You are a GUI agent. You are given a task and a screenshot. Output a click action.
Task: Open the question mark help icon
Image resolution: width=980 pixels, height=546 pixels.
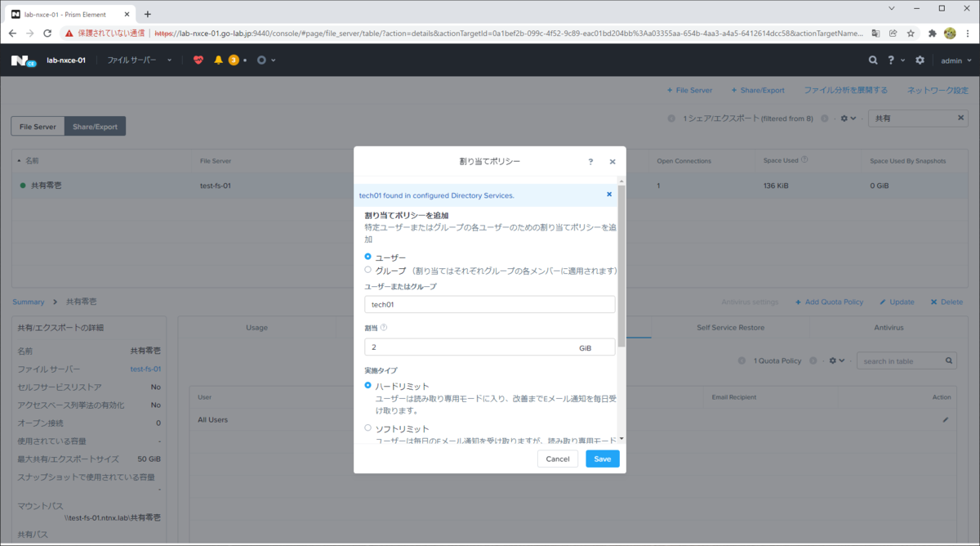click(x=891, y=60)
